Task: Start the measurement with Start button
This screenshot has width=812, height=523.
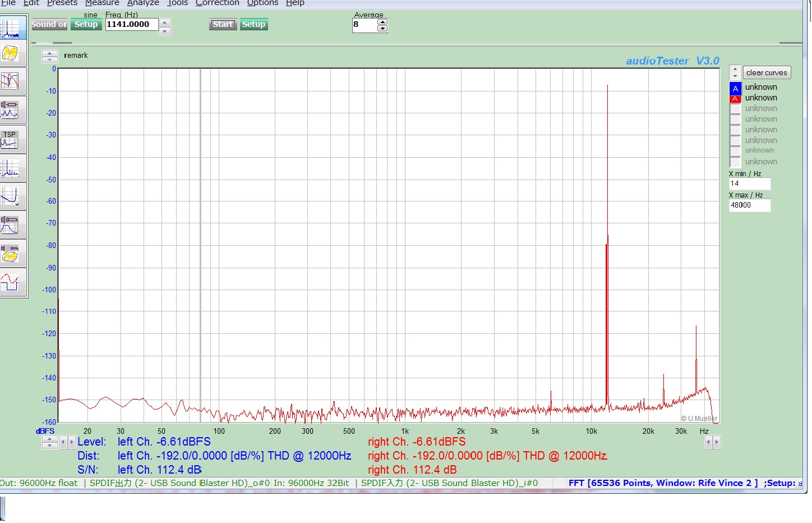Action: point(223,25)
